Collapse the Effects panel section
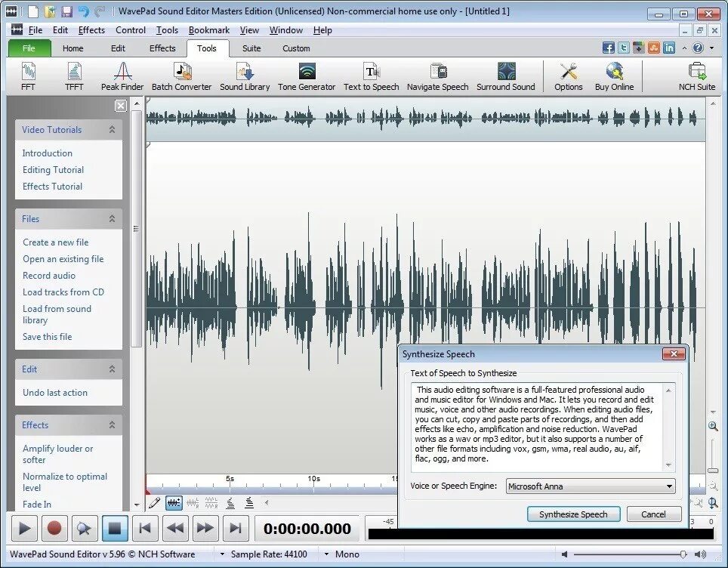Viewport: 728px width, 568px height. point(112,425)
